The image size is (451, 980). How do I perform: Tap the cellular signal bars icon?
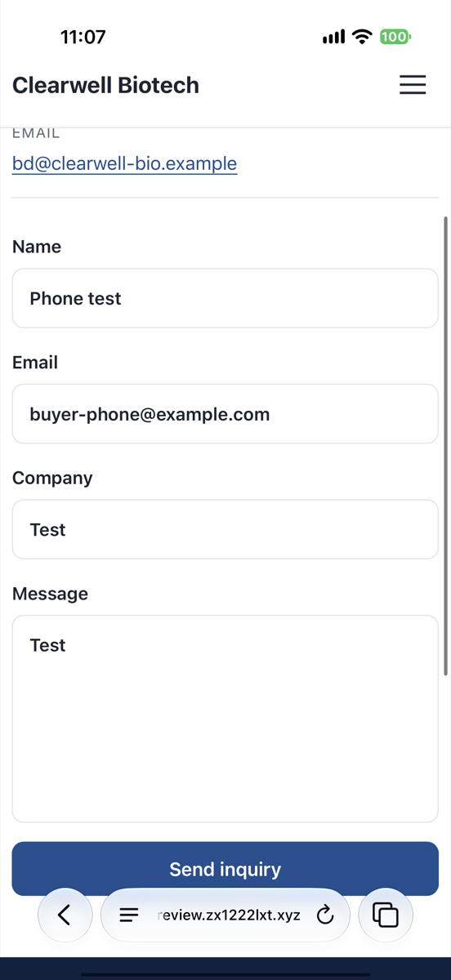(333, 38)
